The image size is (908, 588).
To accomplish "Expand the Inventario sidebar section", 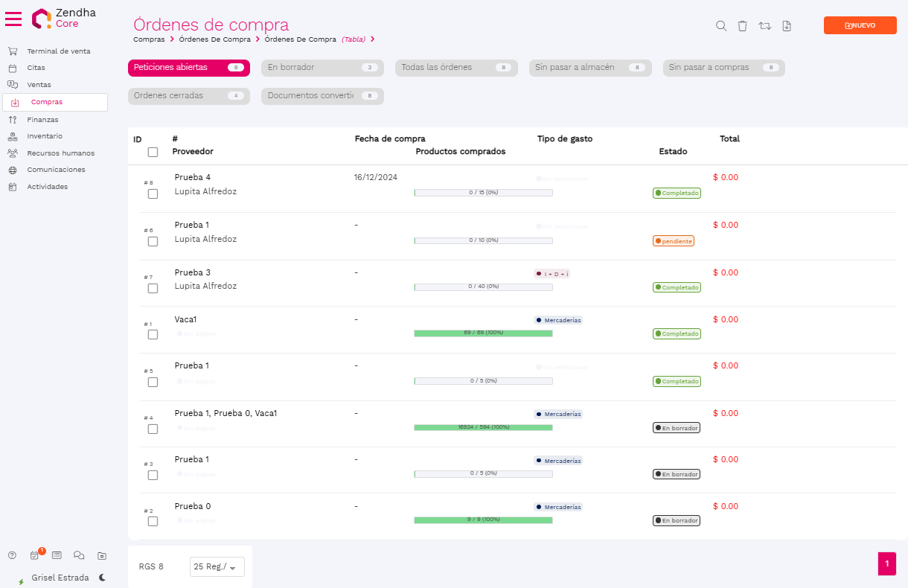I will click(45, 136).
